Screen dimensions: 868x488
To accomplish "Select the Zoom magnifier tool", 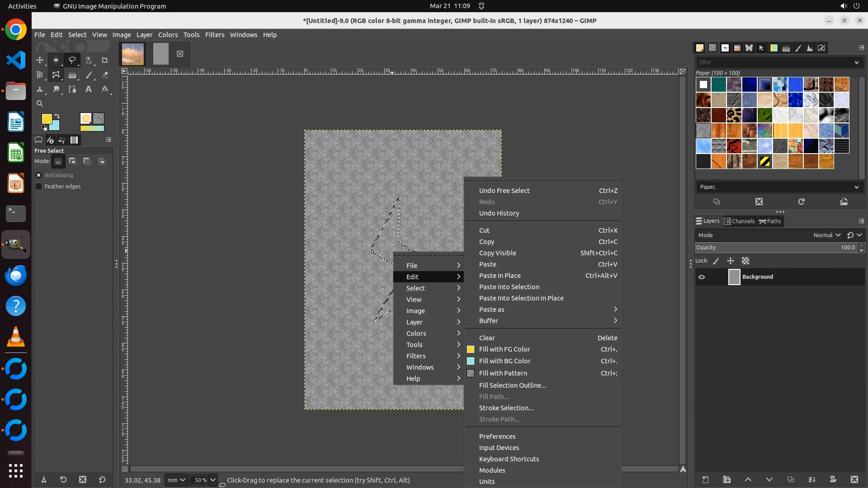I will [x=40, y=103].
